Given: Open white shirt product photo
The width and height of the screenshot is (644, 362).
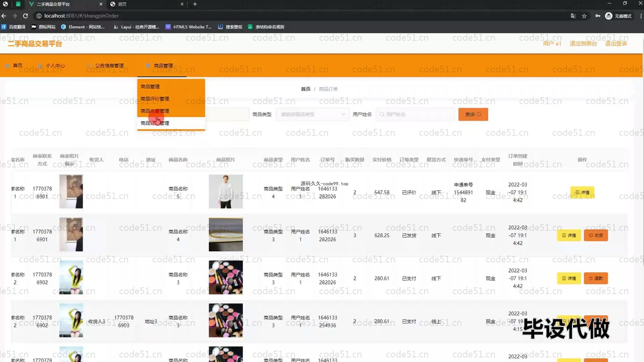Looking at the screenshot, I should [x=226, y=192].
